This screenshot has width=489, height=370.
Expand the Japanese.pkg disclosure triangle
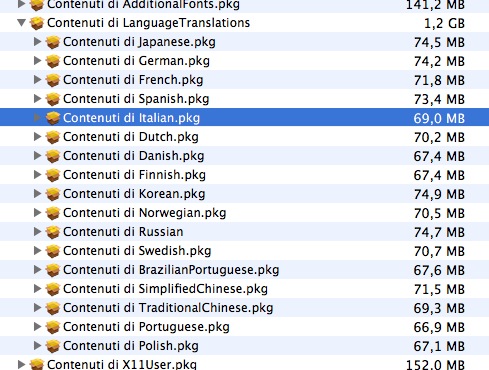click(38, 42)
